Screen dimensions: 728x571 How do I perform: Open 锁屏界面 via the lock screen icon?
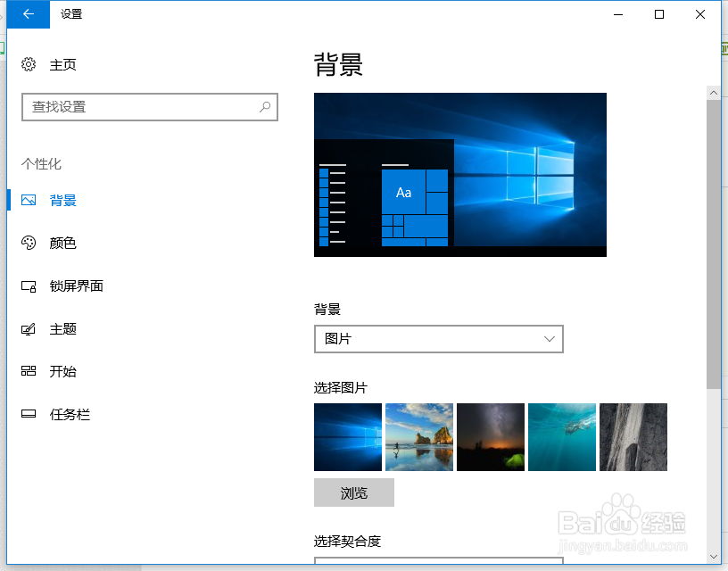point(28,285)
